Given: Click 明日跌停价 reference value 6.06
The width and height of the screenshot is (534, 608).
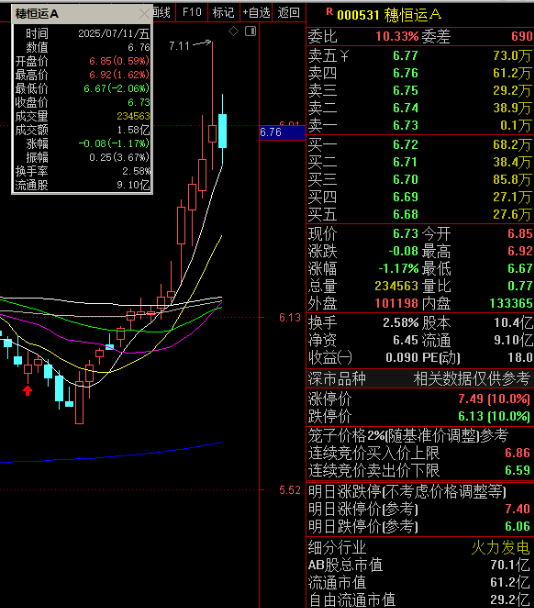Looking at the screenshot, I should [517, 526].
